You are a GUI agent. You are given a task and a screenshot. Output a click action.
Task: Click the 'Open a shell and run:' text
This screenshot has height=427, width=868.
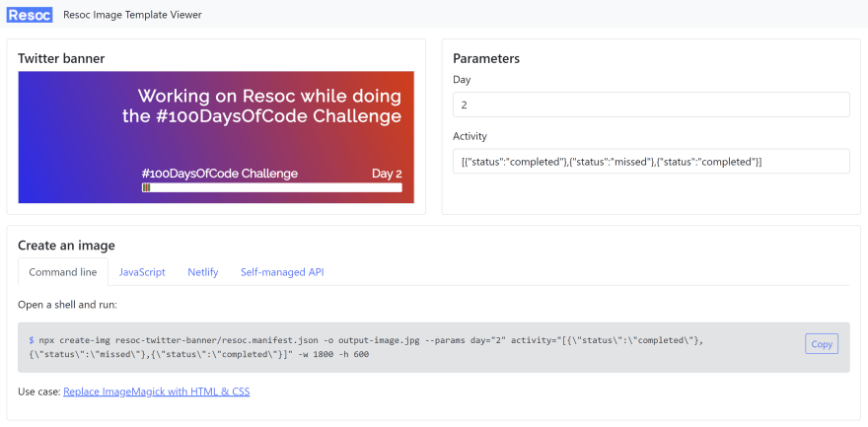point(67,304)
